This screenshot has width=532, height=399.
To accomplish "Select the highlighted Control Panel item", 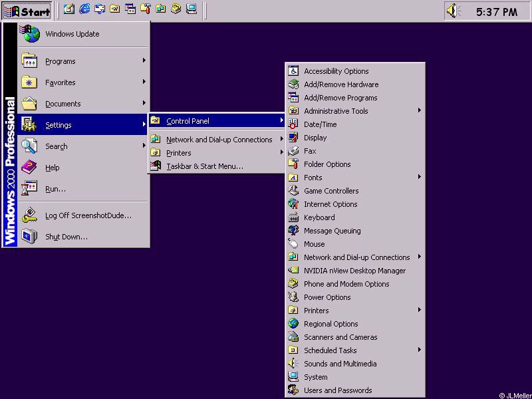I will pos(216,121).
